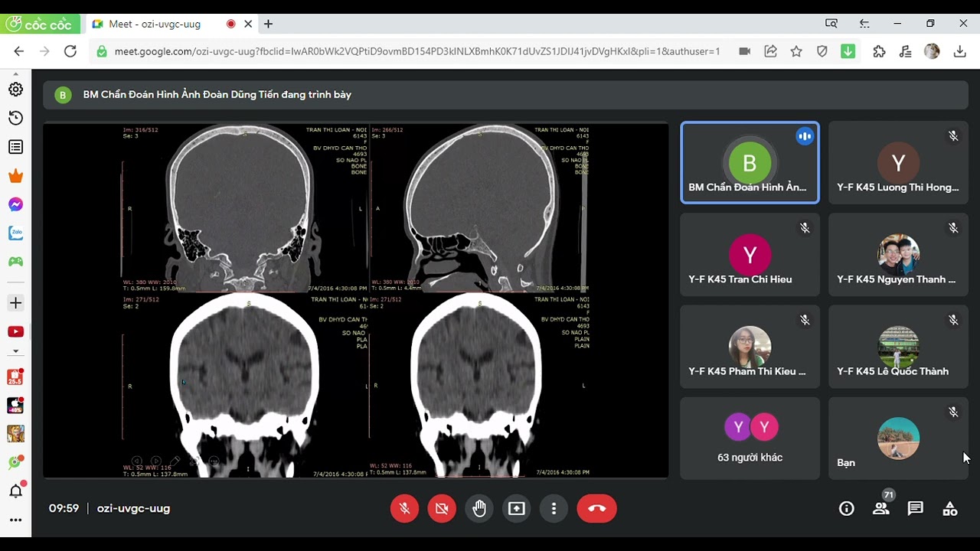Image resolution: width=980 pixels, height=551 pixels.
Task: Open the browser downloads panel
Action: (x=960, y=51)
